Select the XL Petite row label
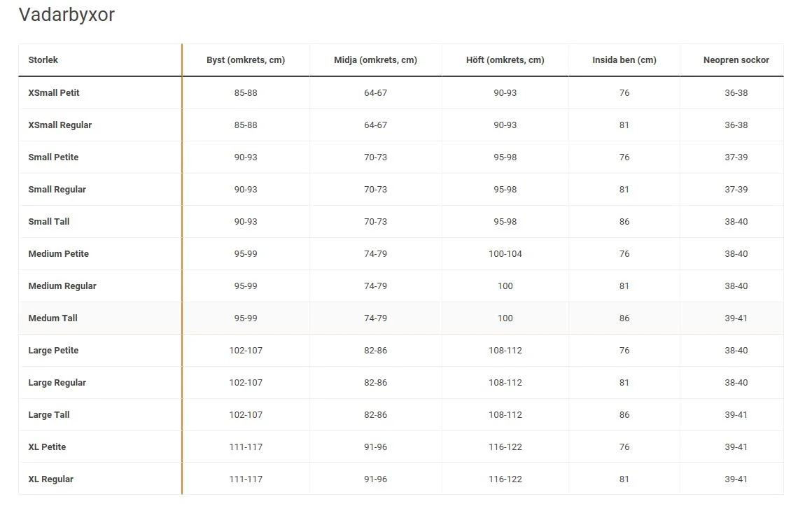The width and height of the screenshot is (812, 506). [x=47, y=447]
